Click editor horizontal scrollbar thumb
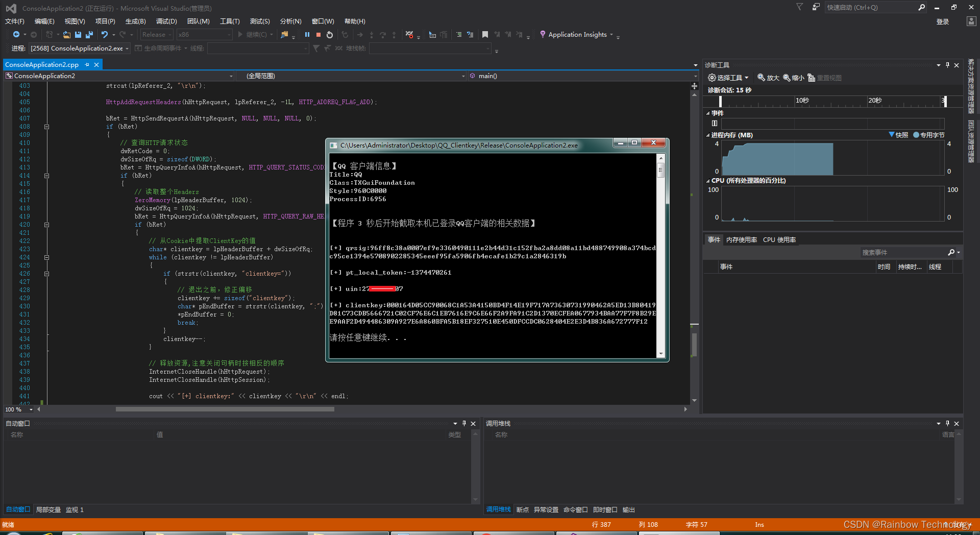Screen dimensions: 980x535 [x=225, y=409]
